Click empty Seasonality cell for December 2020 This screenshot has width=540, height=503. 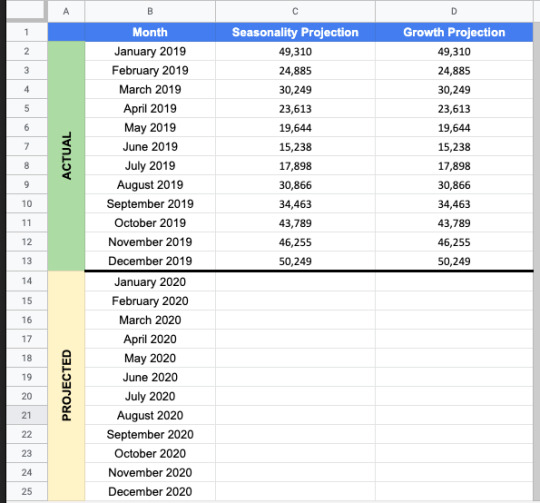pos(295,491)
